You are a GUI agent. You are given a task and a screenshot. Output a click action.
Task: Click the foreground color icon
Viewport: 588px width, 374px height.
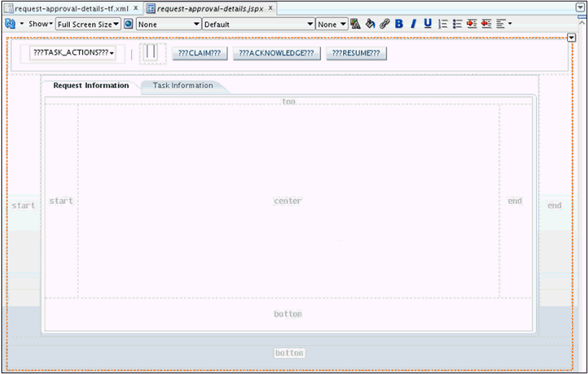(355, 24)
